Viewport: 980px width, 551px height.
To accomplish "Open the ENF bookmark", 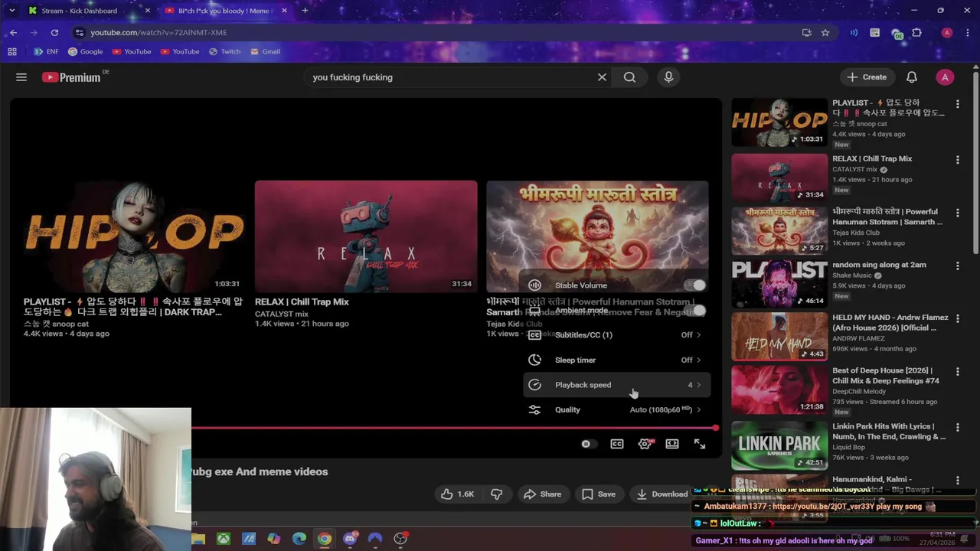I will pos(46,51).
